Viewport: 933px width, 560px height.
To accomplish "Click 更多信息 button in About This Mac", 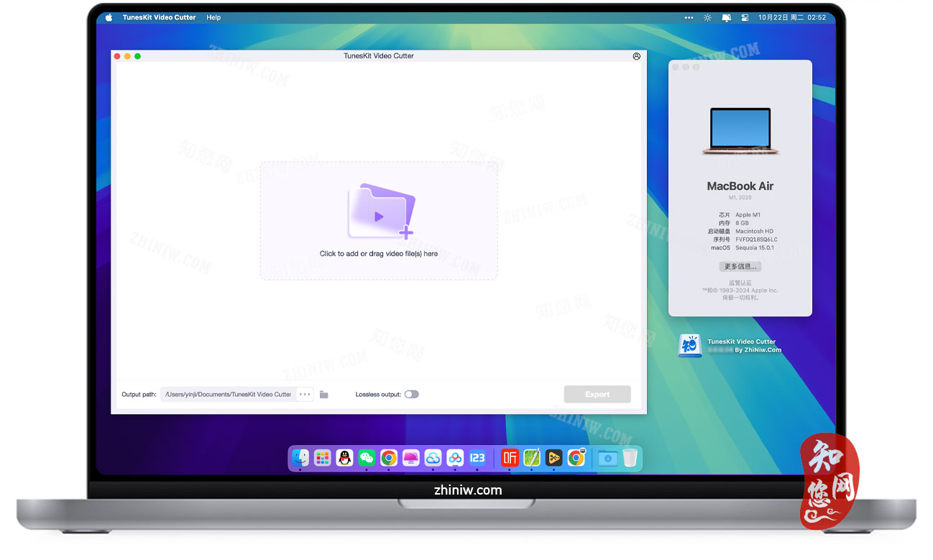I will click(740, 267).
